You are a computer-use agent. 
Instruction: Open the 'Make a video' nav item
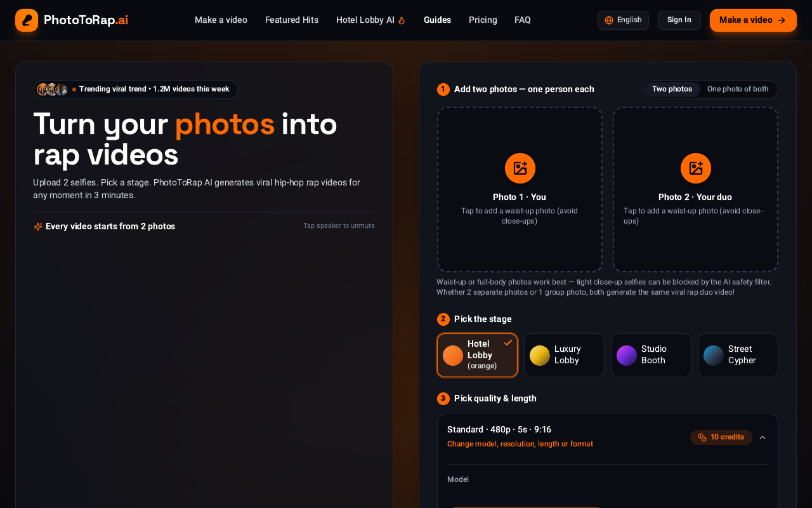221,20
